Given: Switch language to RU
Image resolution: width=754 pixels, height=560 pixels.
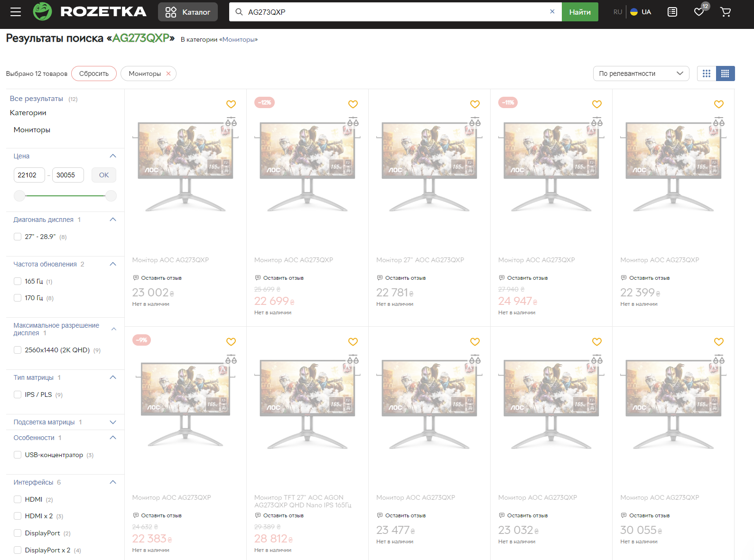Looking at the screenshot, I should pos(618,12).
